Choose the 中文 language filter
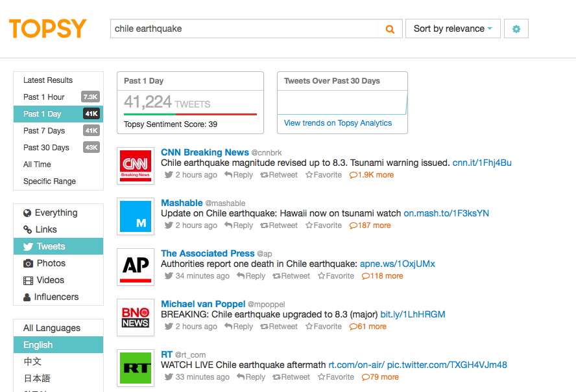This screenshot has height=392, width=576. [x=58, y=362]
